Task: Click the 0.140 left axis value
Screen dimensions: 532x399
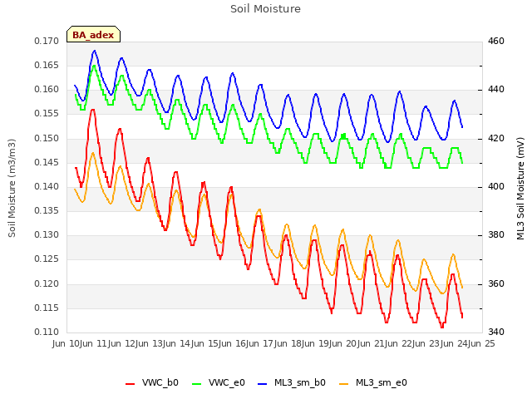Action: tap(47, 186)
